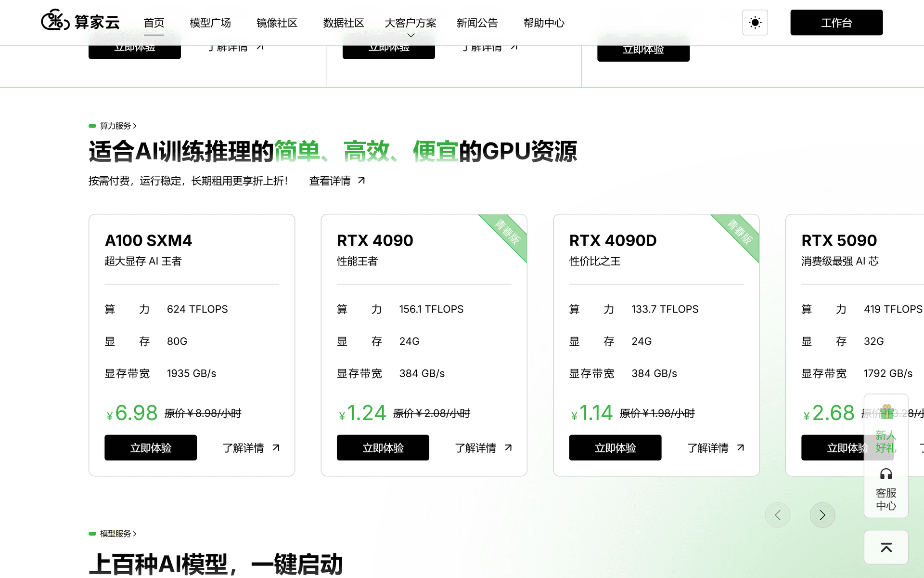This screenshot has height=578, width=924.
Task: Click the 性价比之王 subtitle
Action: [595, 261]
